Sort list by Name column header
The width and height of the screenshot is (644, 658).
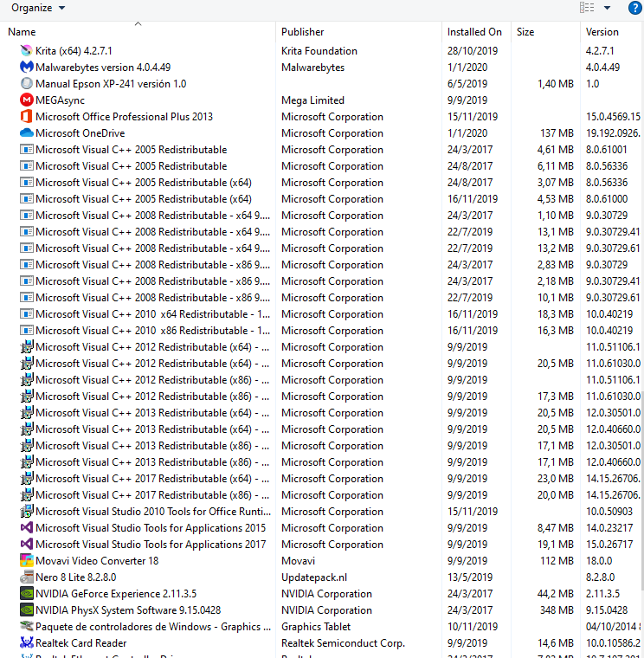click(22, 32)
